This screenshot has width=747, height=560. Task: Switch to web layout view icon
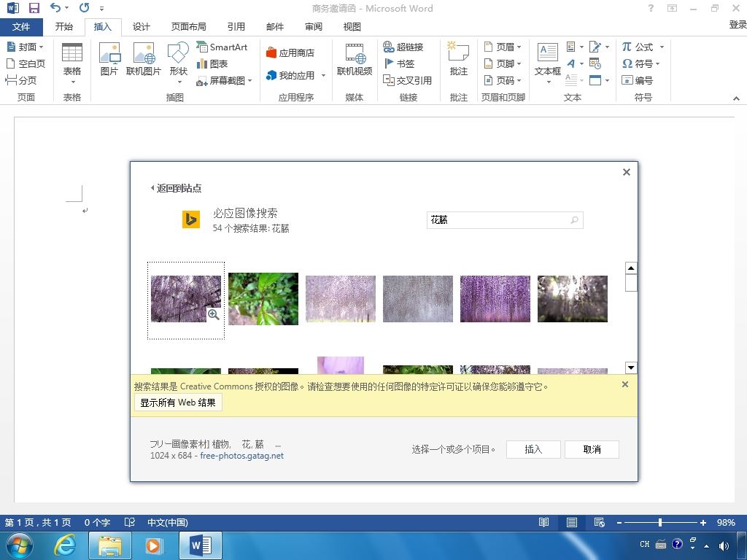[600, 522]
